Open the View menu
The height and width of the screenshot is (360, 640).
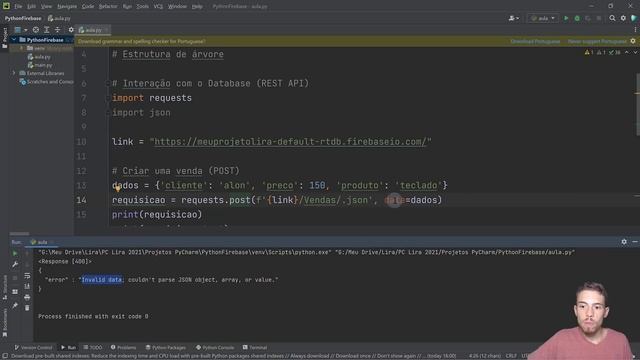click(x=46, y=7)
